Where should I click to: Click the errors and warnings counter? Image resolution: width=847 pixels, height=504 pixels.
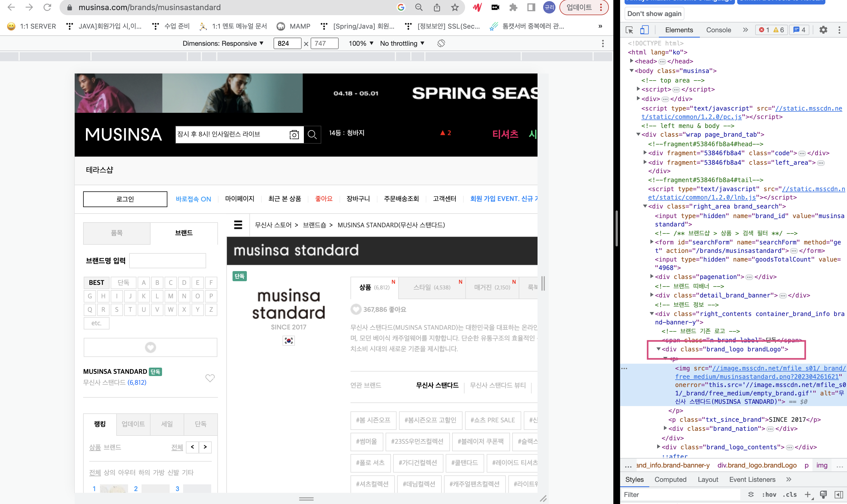(x=771, y=30)
